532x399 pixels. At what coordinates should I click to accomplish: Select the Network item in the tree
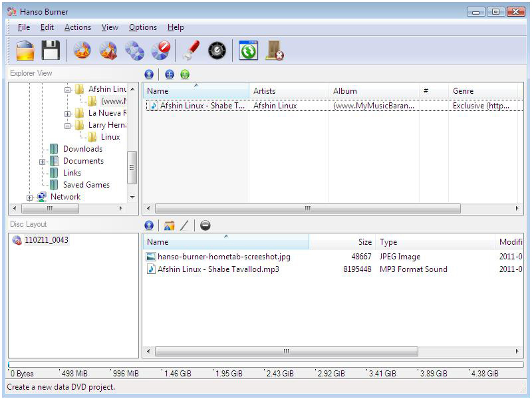[x=65, y=197]
